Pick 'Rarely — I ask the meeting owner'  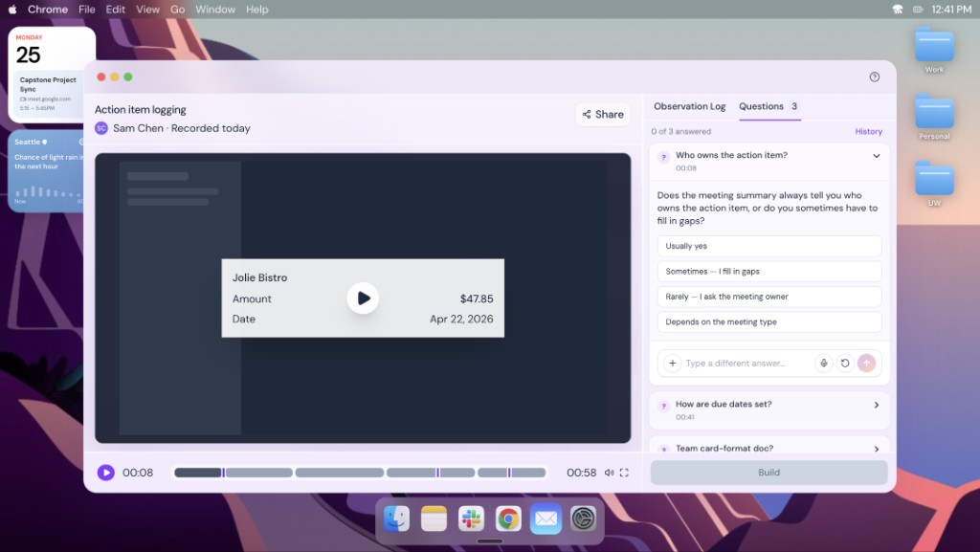769,297
